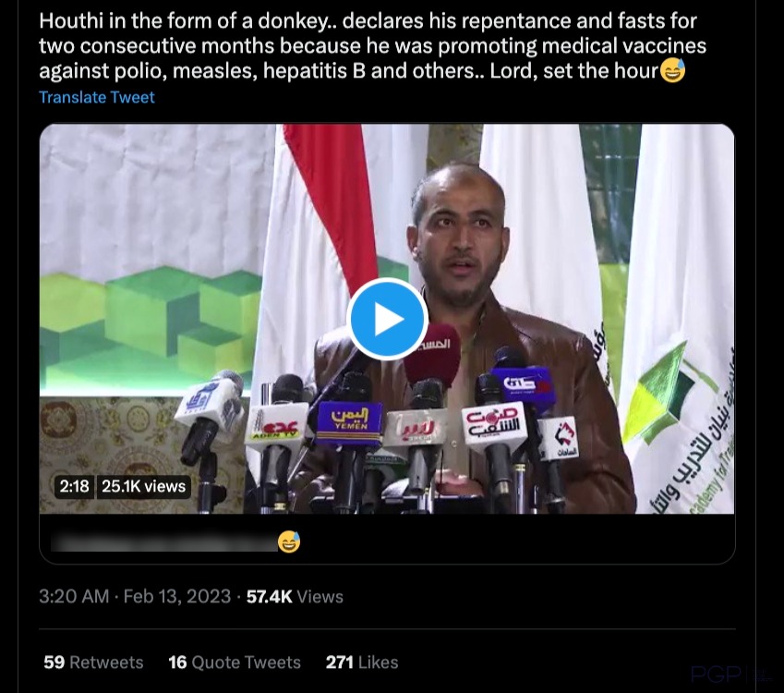Click the blue Yemen TV microphone logo

pyautogui.click(x=350, y=419)
